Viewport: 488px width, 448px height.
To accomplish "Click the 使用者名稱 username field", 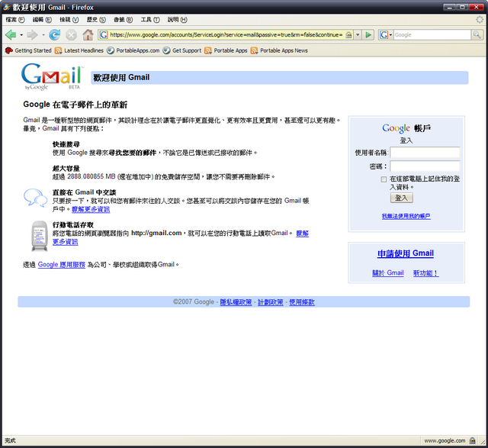I will click(x=425, y=153).
